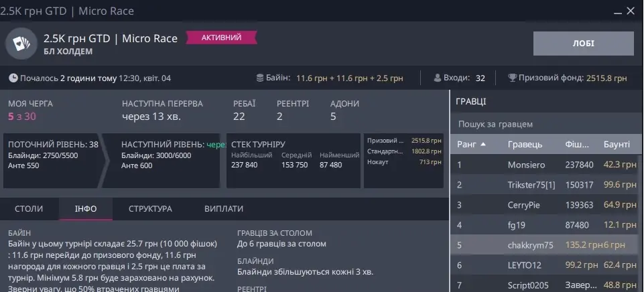
Task: Select the ІНФО tab
Action: pos(86,209)
